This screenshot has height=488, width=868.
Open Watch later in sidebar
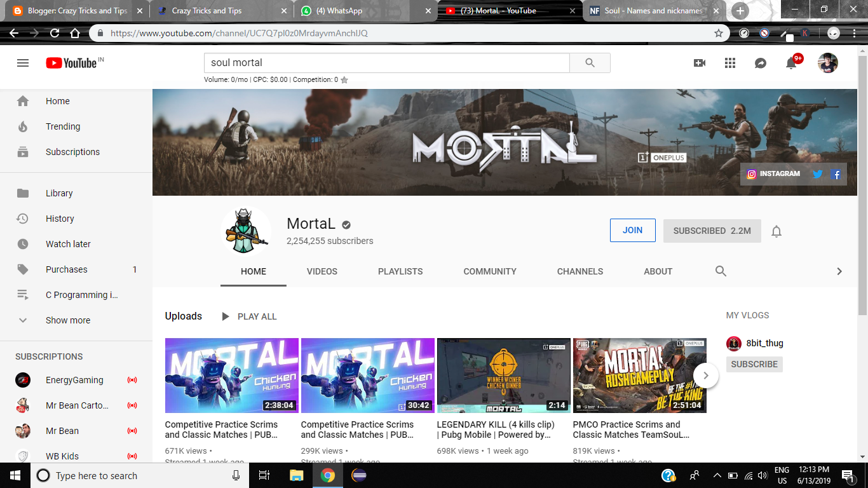click(76, 244)
